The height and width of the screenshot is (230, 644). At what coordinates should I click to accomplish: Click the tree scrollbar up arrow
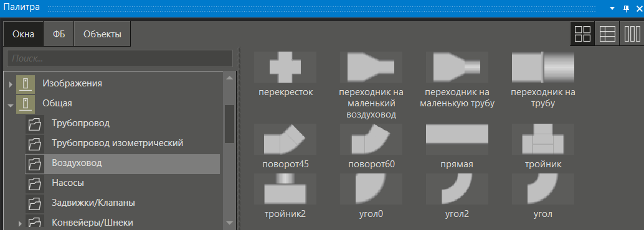(x=230, y=78)
